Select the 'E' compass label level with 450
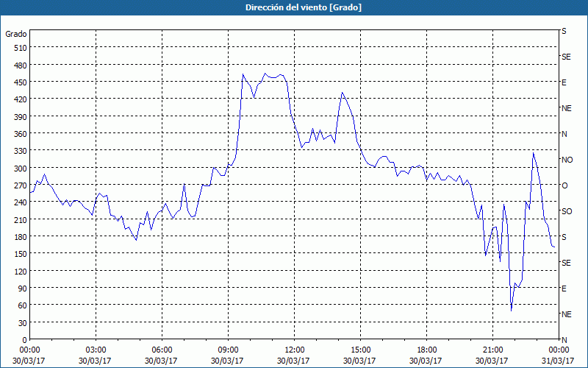The height and width of the screenshot is (368, 588). [564, 82]
